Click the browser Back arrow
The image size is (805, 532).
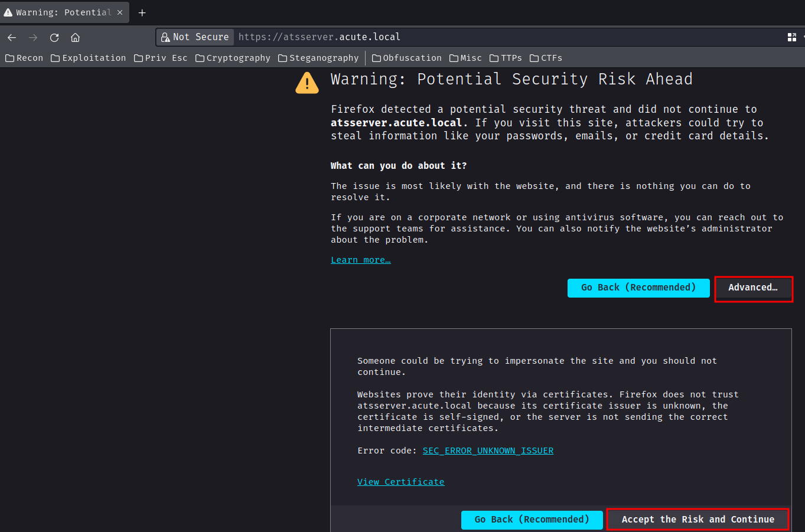tap(12, 37)
